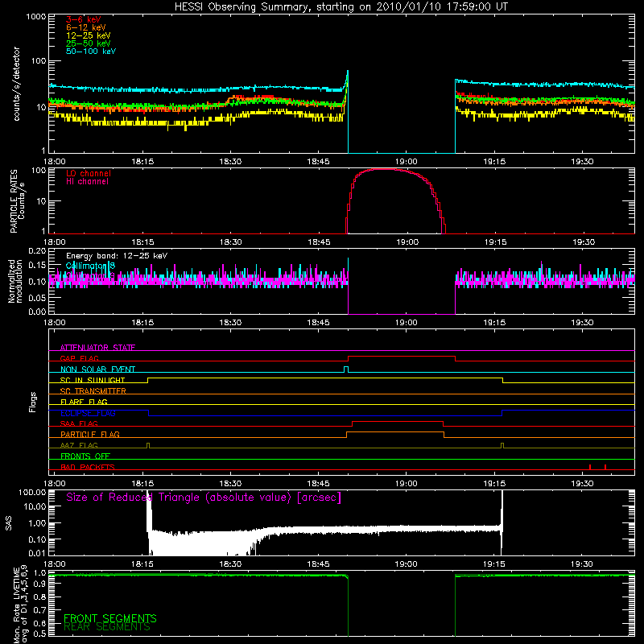
Task: Click the FLARE FLAG label
Action: [84, 402]
